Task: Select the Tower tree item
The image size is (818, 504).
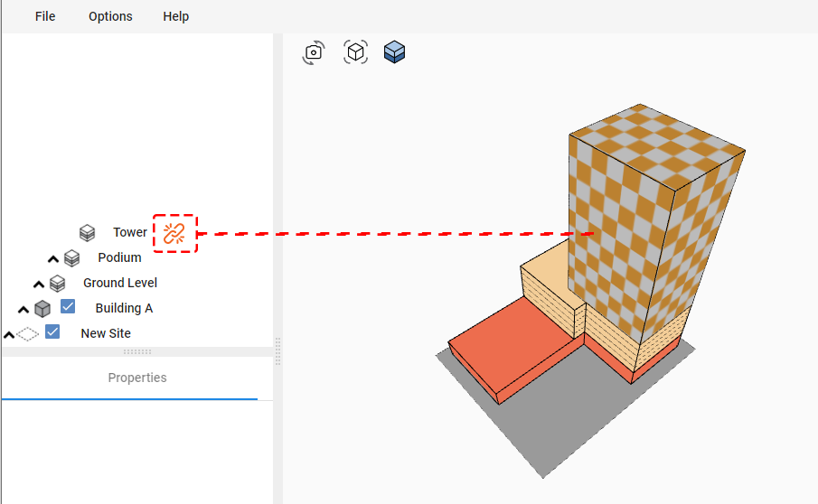Action: coord(130,232)
